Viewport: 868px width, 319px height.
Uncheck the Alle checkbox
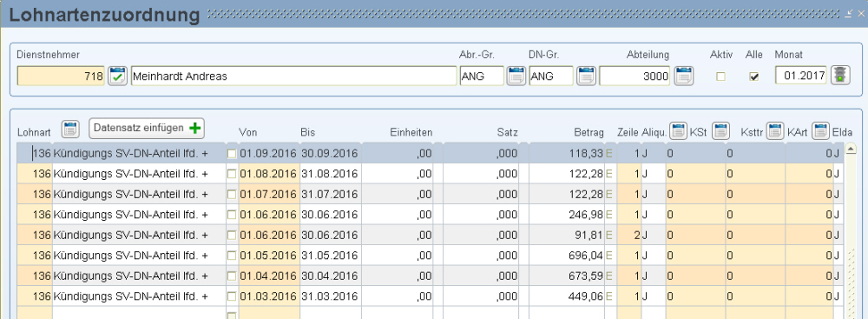(x=753, y=76)
